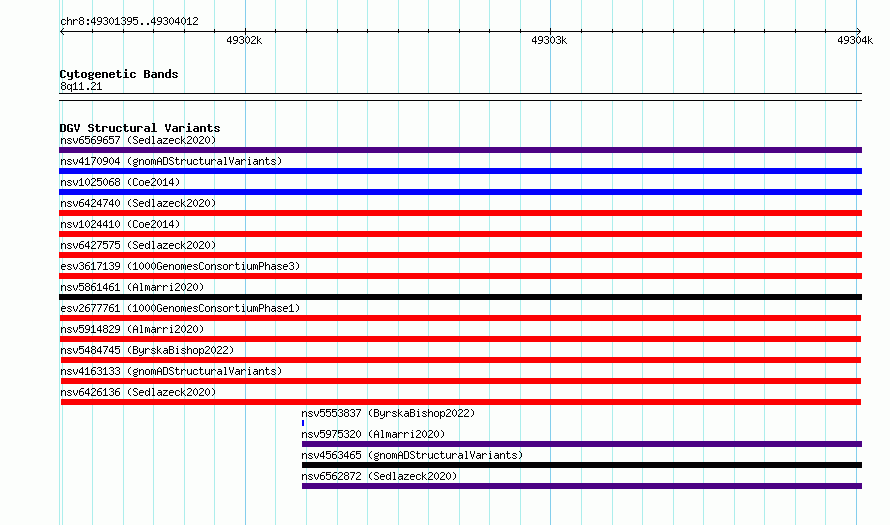The image size is (890, 525).
Task: Select the blue bar under nsv4170904
Action: pos(460,171)
